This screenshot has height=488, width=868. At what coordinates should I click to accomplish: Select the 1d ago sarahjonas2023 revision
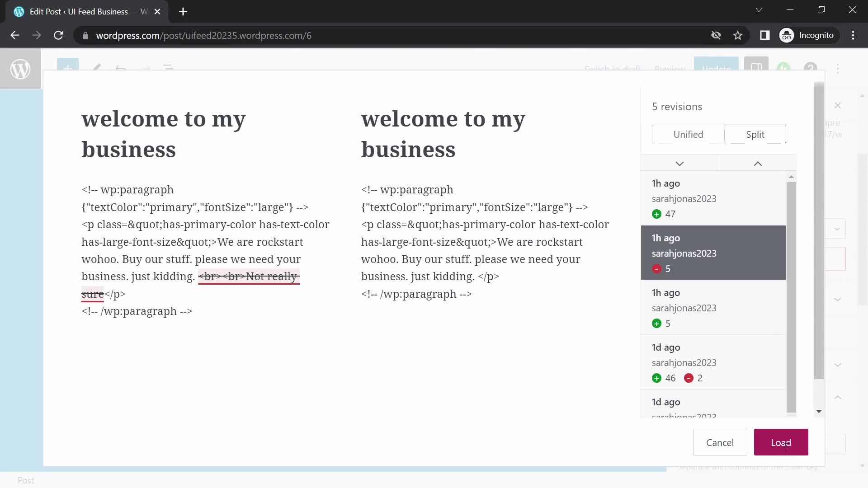[713, 362]
